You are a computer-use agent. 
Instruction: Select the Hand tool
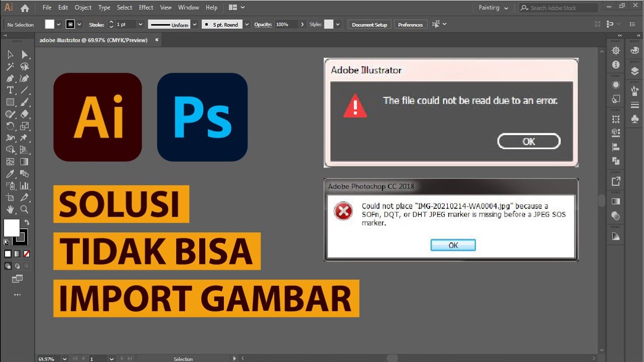click(10, 210)
